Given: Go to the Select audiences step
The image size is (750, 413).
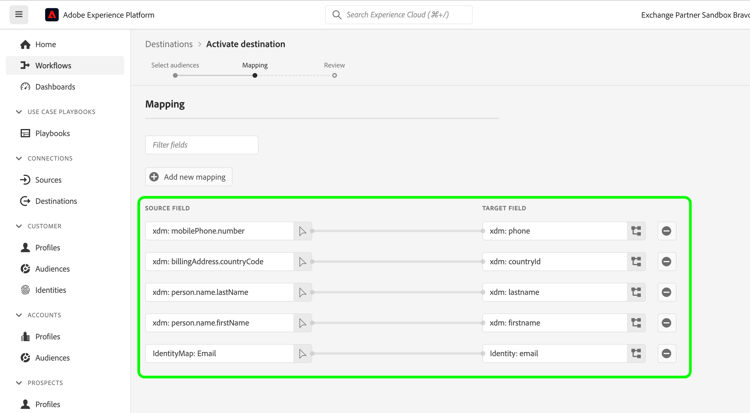Looking at the screenshot, I should coord(175,75).
